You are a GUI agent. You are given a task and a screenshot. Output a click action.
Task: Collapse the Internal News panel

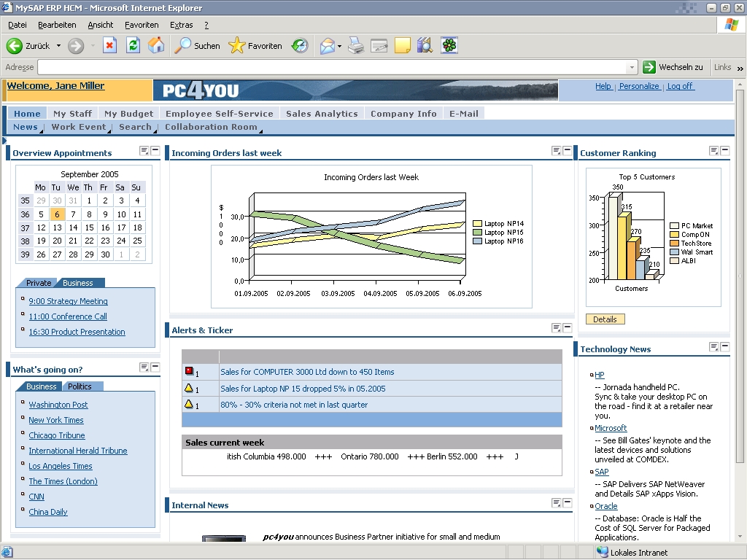[x=567, y=503]
